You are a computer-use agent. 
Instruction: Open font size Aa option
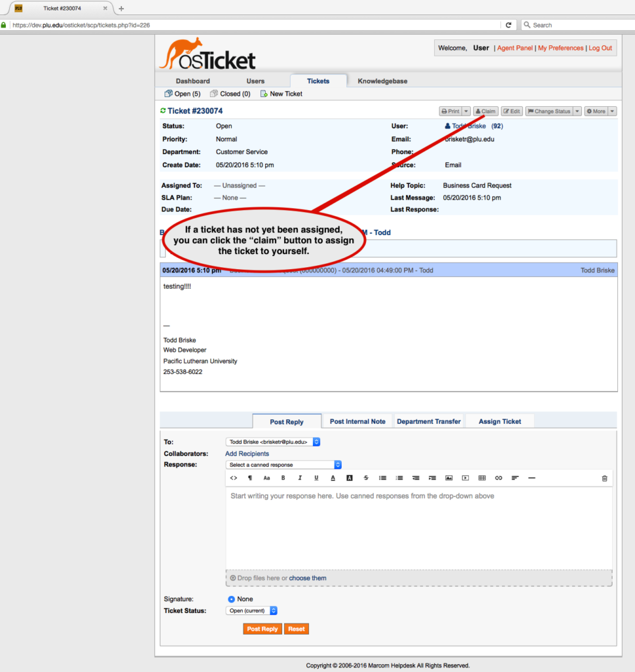[x=266, y=478]
